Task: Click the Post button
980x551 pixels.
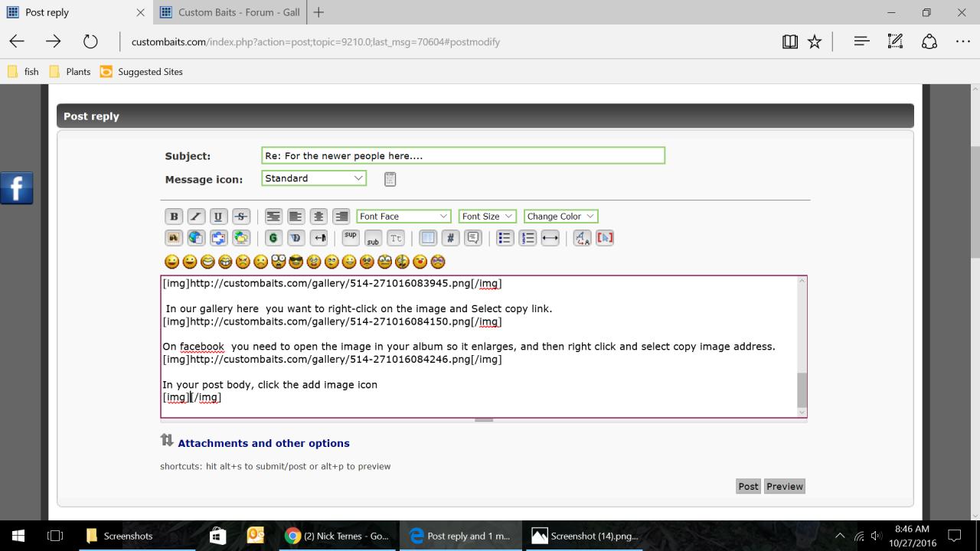Action: point(748,486)
